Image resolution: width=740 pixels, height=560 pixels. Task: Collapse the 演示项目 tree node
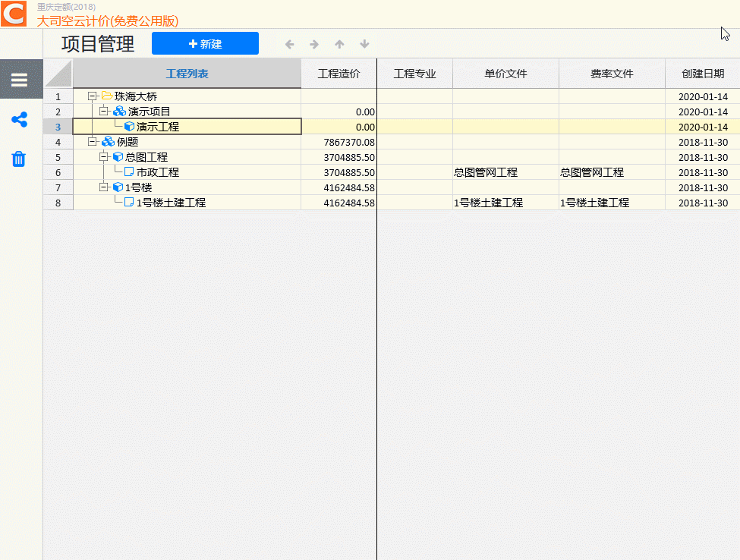tap(104, 112)
